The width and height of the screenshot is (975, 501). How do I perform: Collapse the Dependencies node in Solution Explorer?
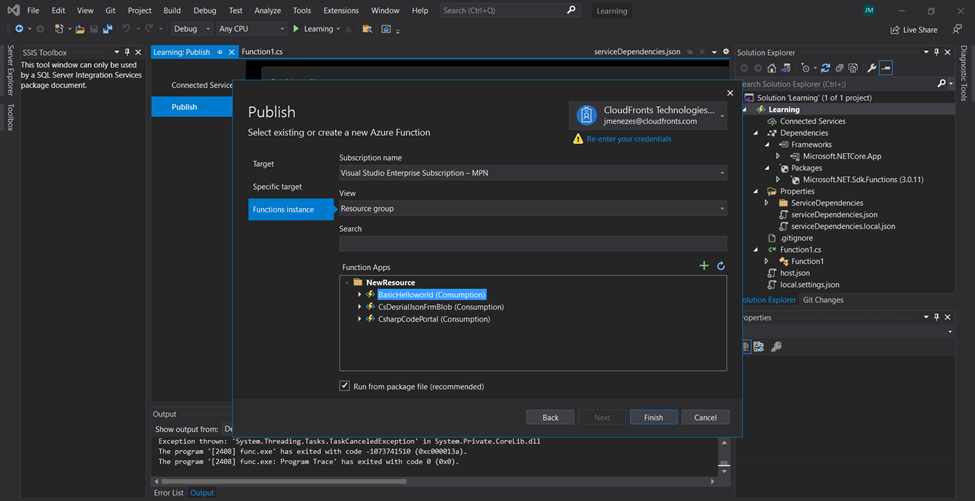(756, 133)
